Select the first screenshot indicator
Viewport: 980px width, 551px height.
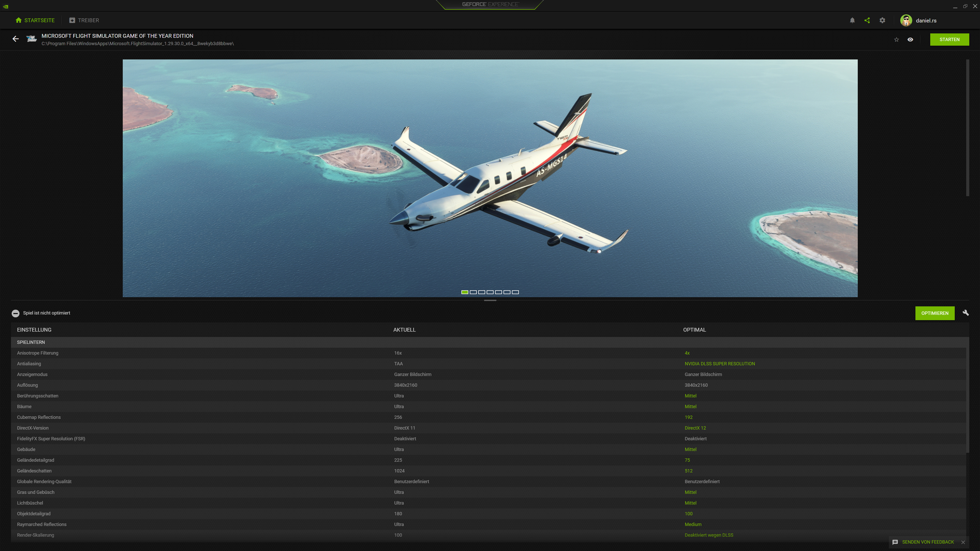tap(465, 292)
